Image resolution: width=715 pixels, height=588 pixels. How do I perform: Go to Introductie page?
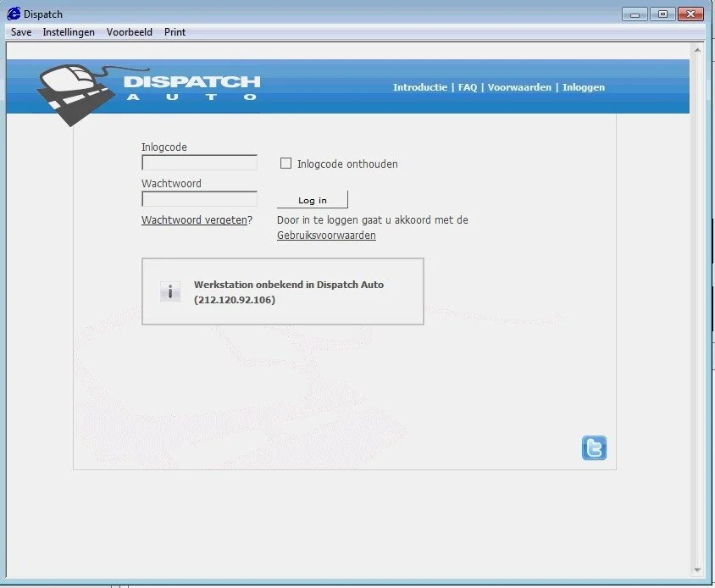click(x=420, y=87)
